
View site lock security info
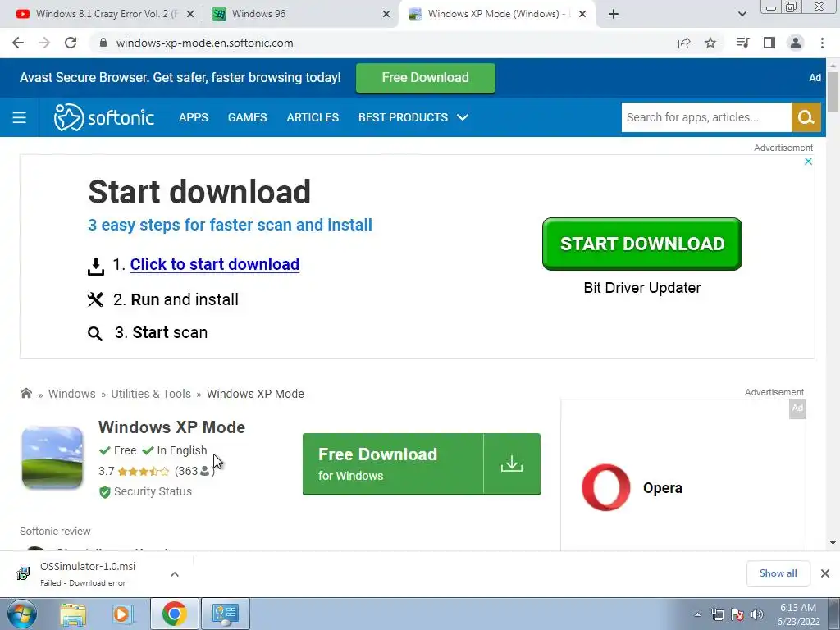[x=103, y=43]
